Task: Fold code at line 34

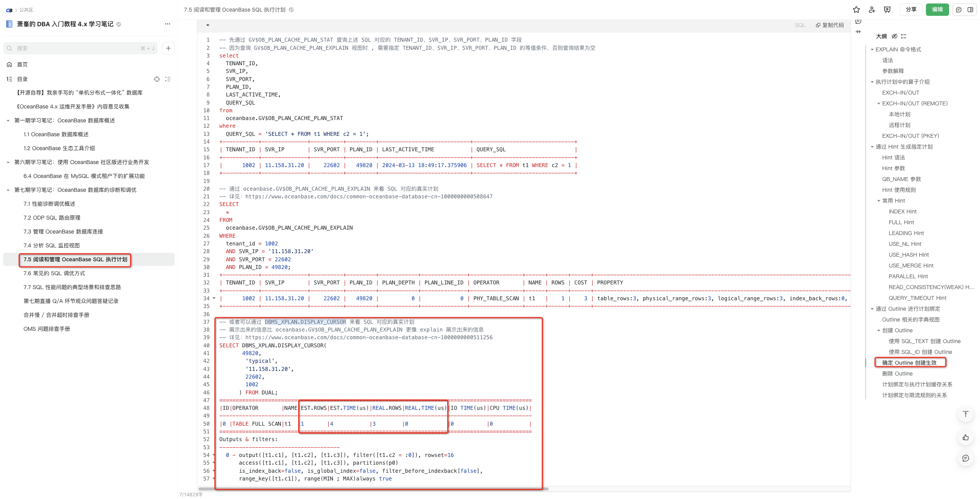Action: coord(214,298)
